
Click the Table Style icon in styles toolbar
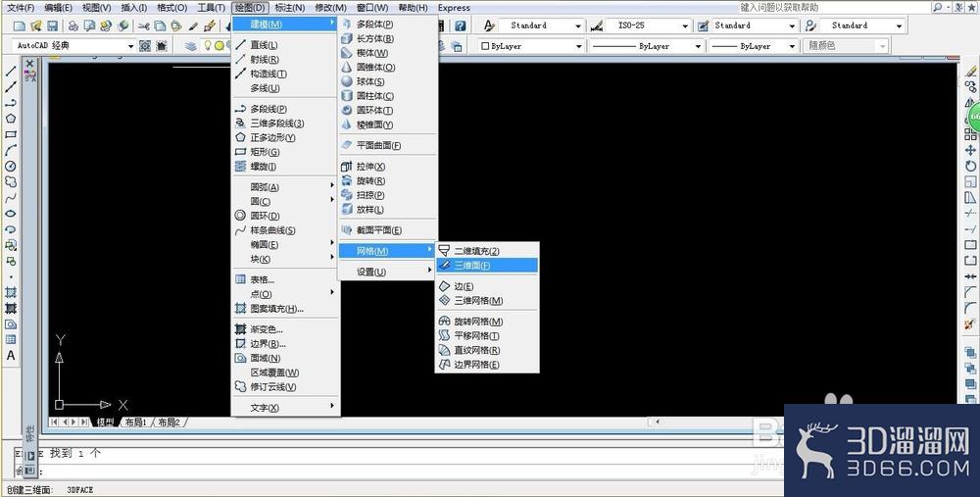pos(704,25)
